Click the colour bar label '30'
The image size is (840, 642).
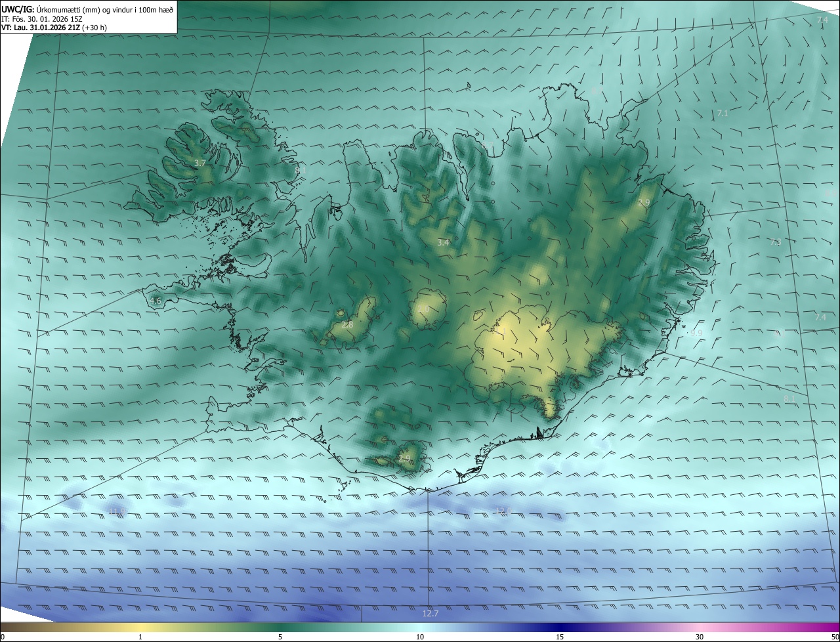[700, 637]
